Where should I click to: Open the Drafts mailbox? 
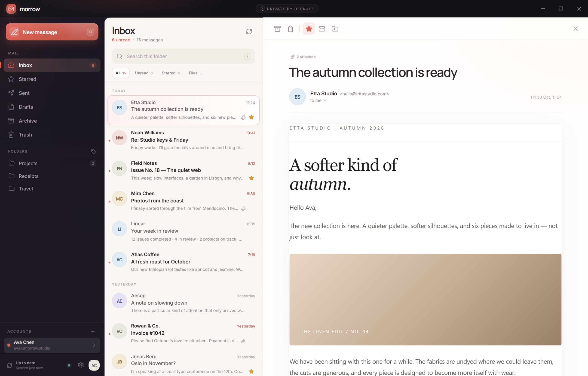[52, 107]
